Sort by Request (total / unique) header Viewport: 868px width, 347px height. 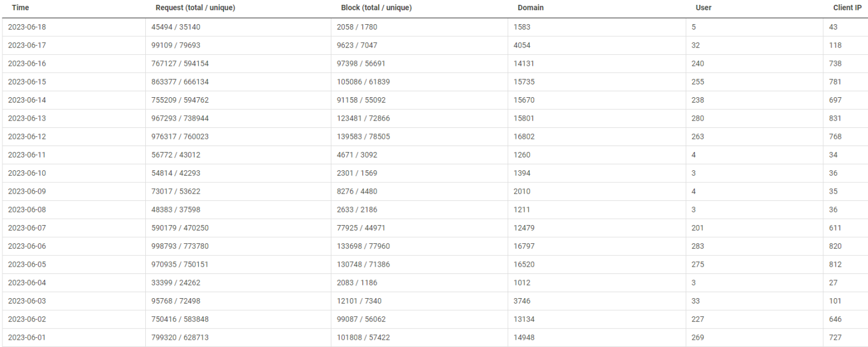click(195, 8)
